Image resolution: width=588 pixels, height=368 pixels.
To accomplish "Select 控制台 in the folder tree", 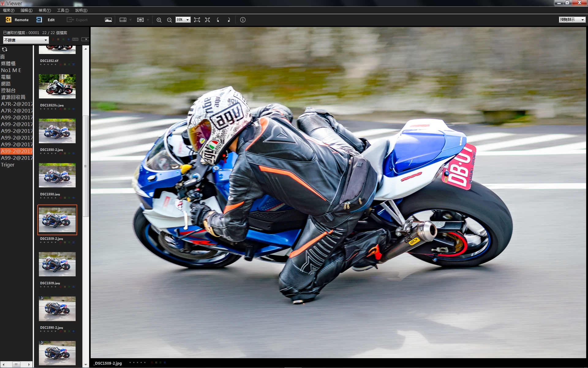I will click(8, 90).
